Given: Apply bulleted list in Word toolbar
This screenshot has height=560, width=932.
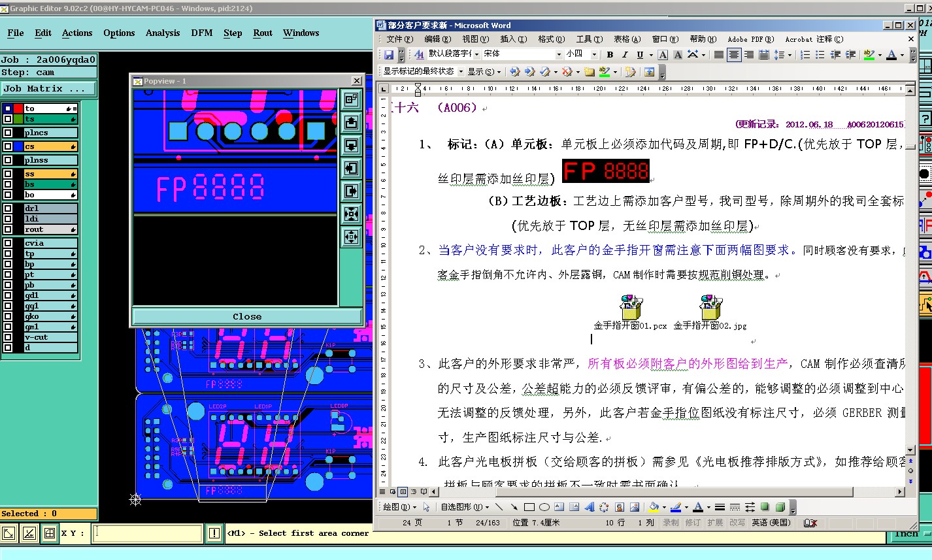Looking at the screenshot, I should tap(820, 55).
